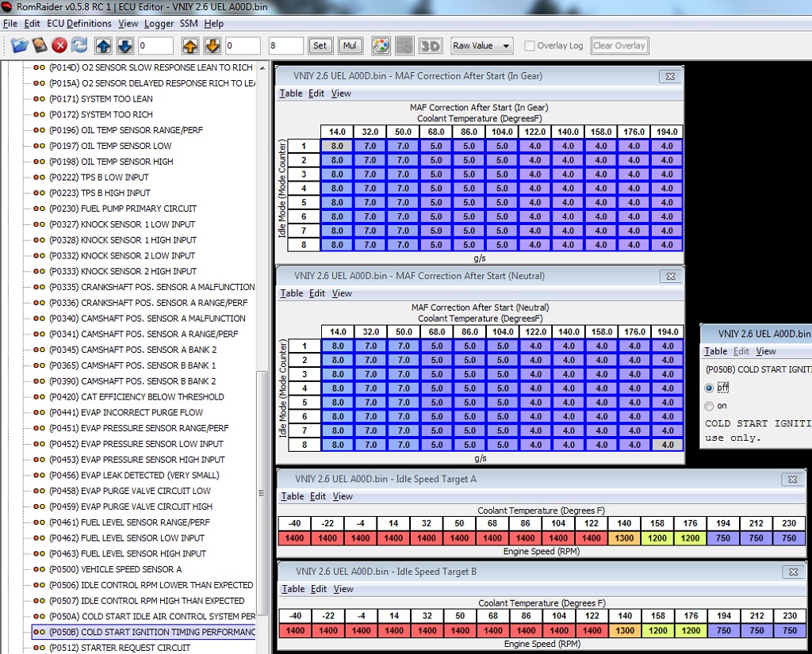812x654 pixels.
Task: Click the refresh ROM icon
Action: pos(79,45)
